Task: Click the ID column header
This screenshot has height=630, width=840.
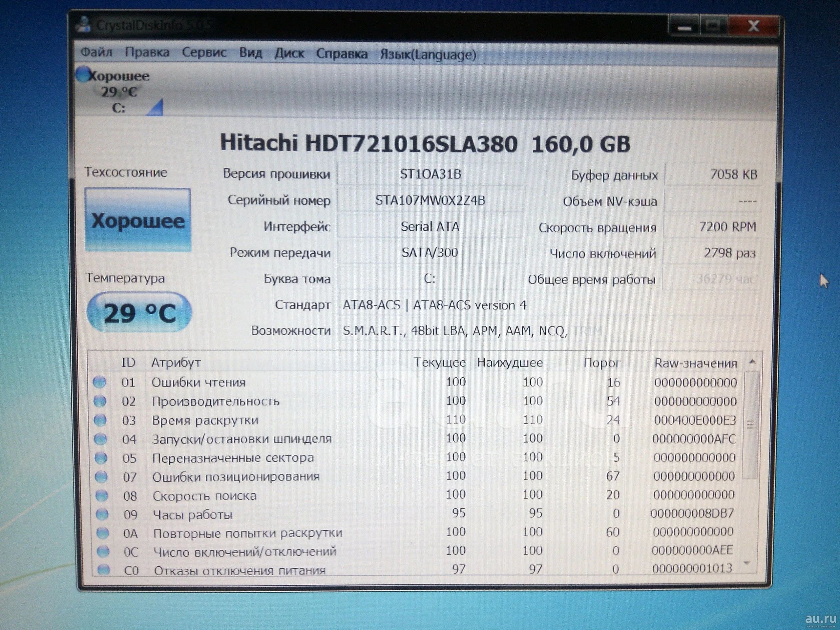Action: pyautogui.click(x=128, y=362)
